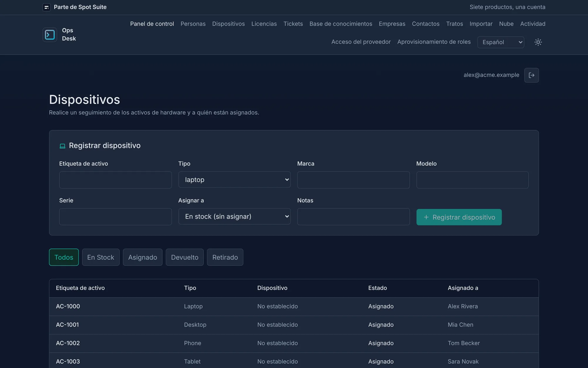
Task: Click the Ops Desk brand name
Action: pyautogui.click(x=69, y=34)
